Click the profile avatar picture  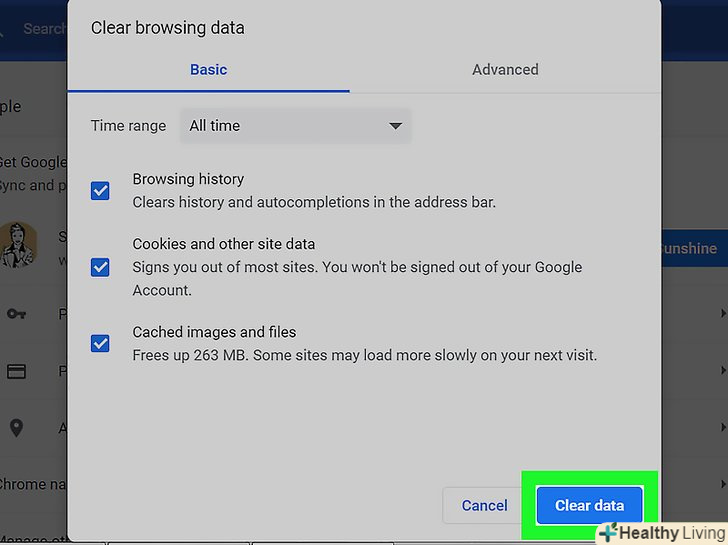click(x=18, y=246)
